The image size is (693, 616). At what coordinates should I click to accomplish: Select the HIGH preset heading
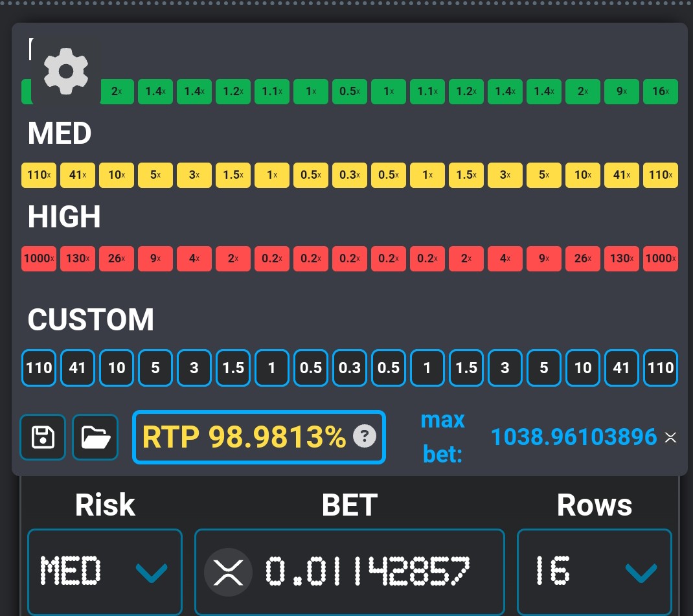point(64,217)
